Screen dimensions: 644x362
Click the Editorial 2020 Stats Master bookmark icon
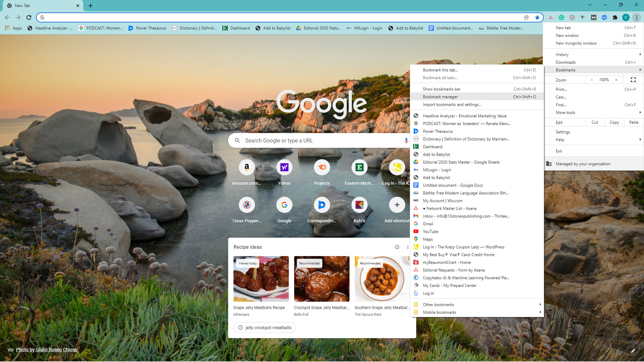[x=416, y=162]
